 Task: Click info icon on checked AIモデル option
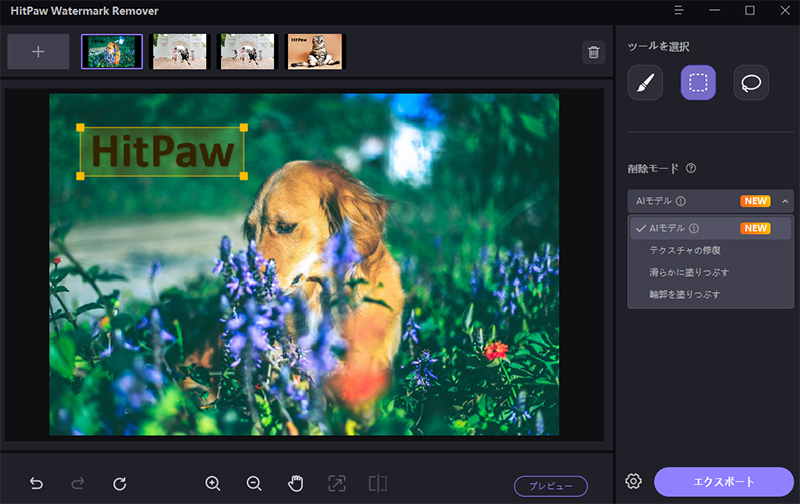click(694, 228)
